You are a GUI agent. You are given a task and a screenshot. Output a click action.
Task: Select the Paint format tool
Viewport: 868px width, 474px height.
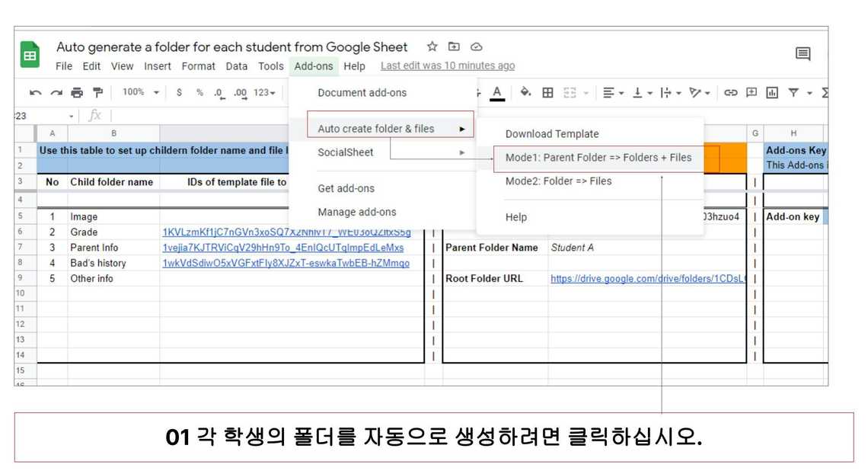[x=97, y=93]
